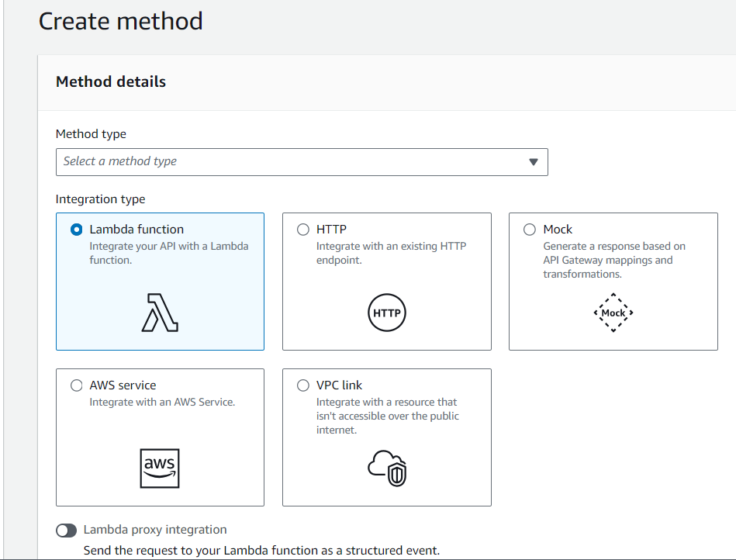Click the VPC link cloud shield icon

pyautogui.click(x=387, y=468)
